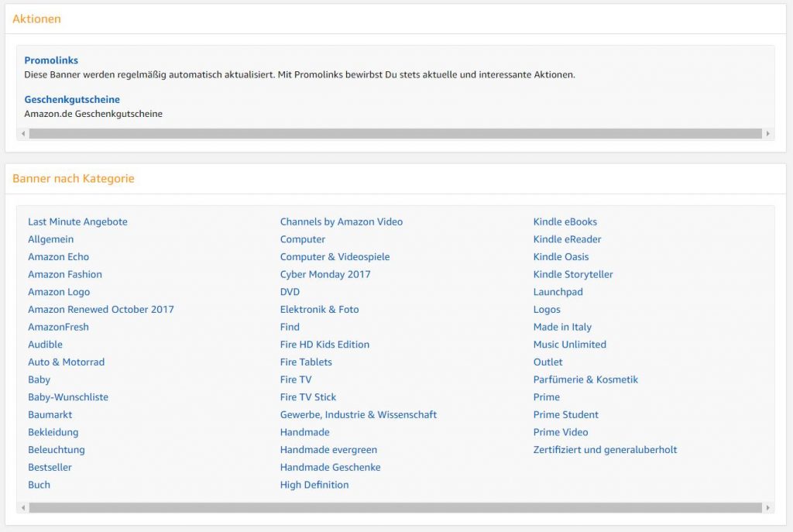Open the Launchpad category
793x532 pixels.
pyautogui.click(x=558, y=292)
